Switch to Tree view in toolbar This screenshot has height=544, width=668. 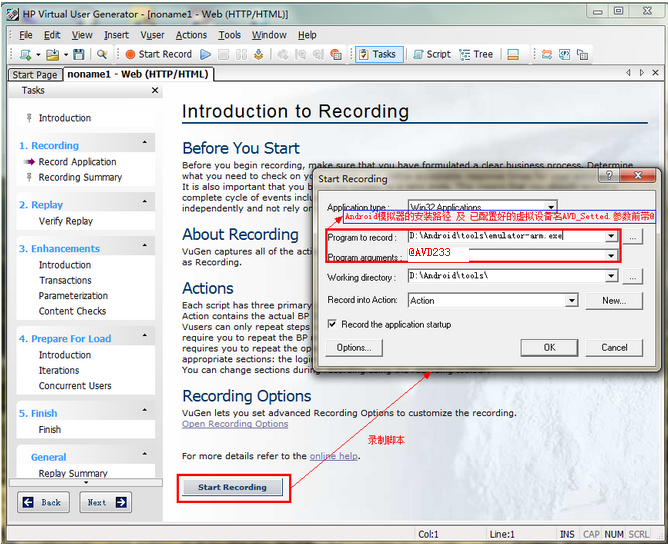coord(476,55)
